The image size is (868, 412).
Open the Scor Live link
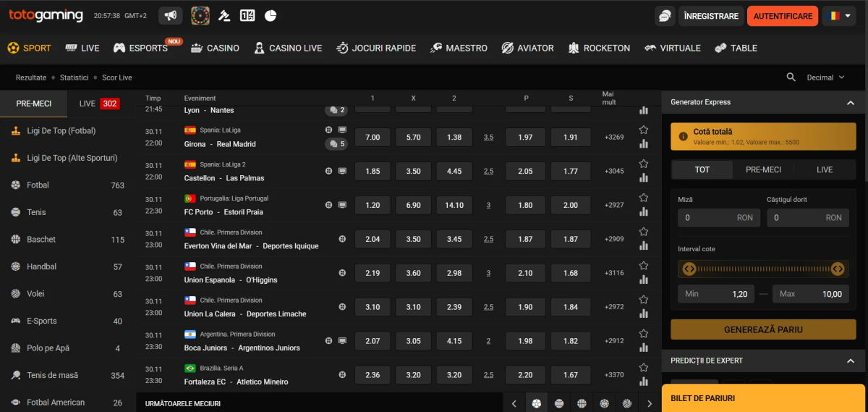(117, 77)
